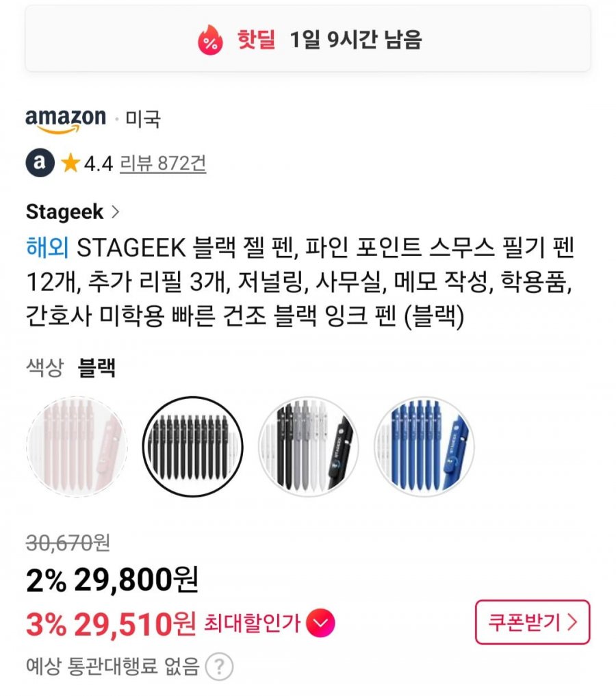Click the 29,510원 maximum discount price
Viewport: 616px width, 696px height.
click(x=135, y=624)
